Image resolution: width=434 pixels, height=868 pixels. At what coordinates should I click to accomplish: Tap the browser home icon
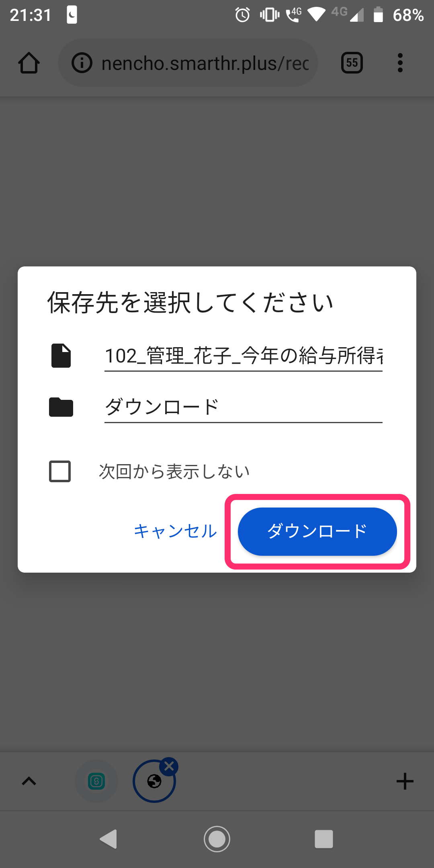tap(29, 63)
